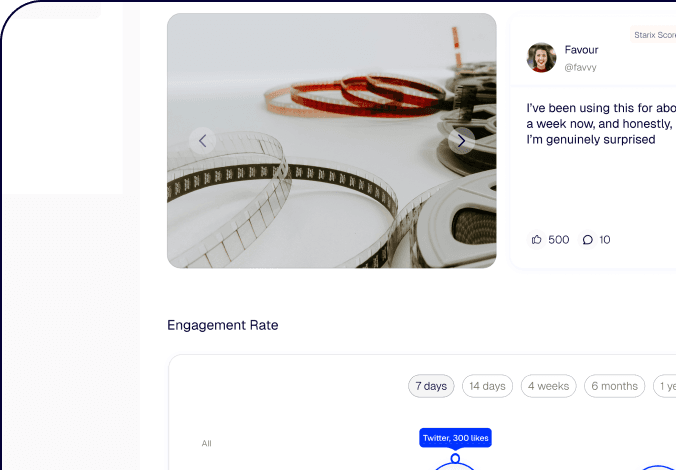This screenshot has width=676, height=470.
Task: Click the previous image arrow on carousel
Action: point(202,141)
